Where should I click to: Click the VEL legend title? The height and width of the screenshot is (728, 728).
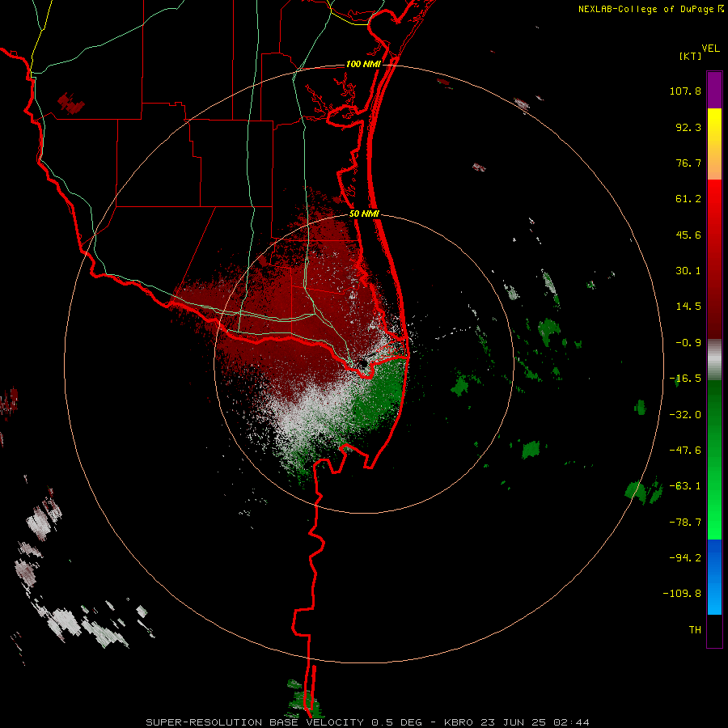(x=710, y=48)
